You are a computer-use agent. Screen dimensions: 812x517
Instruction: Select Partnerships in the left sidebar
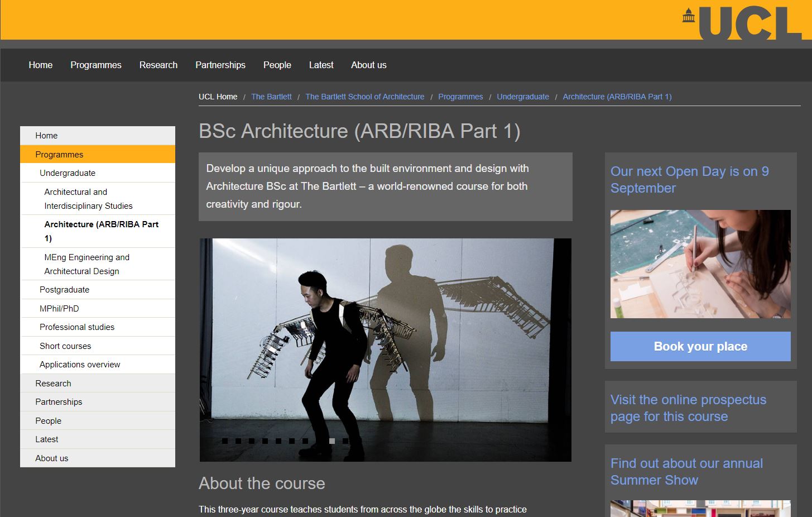tap(98, 402)
